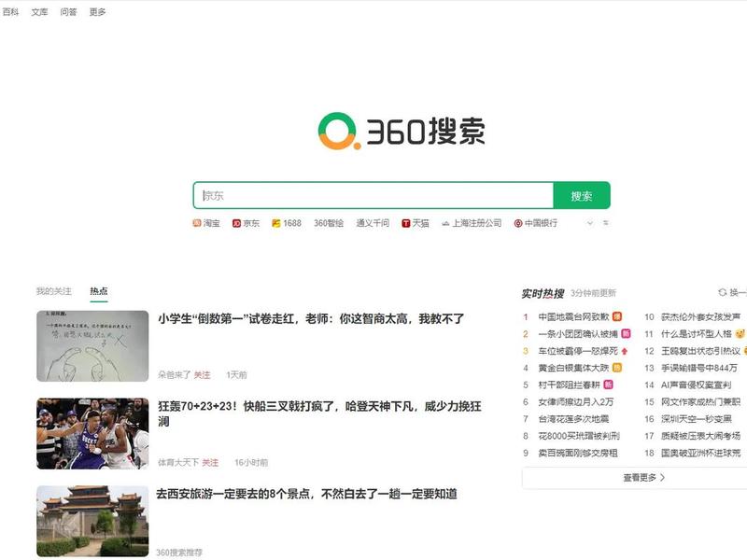Open hot search 卖百碗面刚够交房租

[578, 453]
